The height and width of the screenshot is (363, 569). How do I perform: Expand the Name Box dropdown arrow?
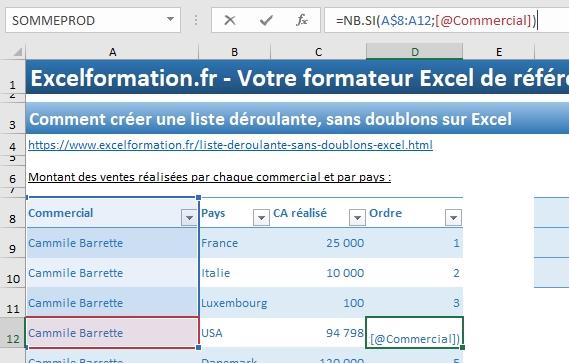click(170, 19)
